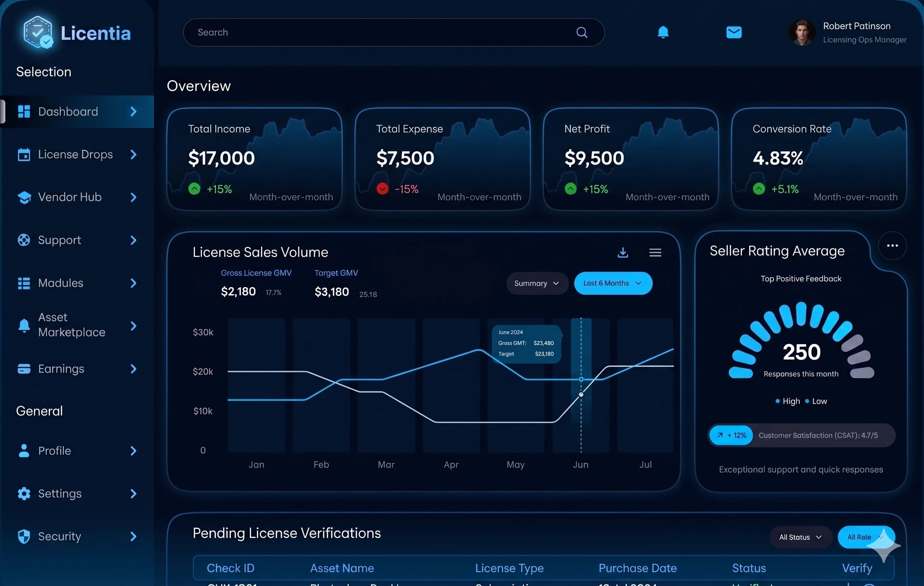The width and height of the screenshot is (924, 586).
Task: Click the Support lifebuoy icon
Action: click(24, 240)
